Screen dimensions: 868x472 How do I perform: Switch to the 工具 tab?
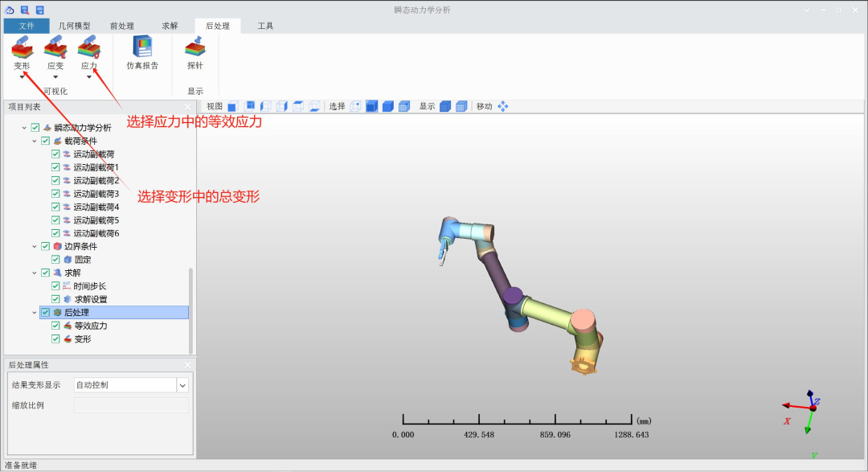265,26
